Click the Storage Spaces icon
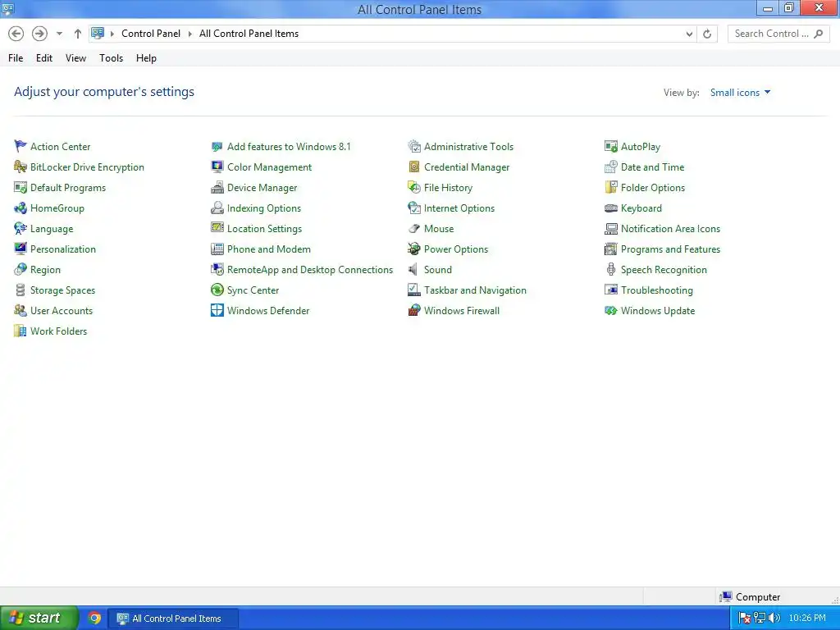The image size is (840, 630). [21, 290]
